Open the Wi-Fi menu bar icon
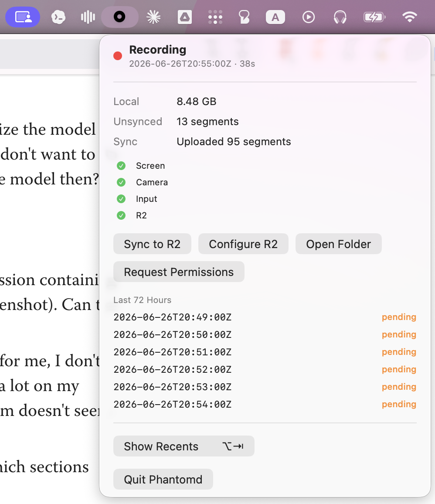The width and height of the screenshot is (435, 504). 410,17
